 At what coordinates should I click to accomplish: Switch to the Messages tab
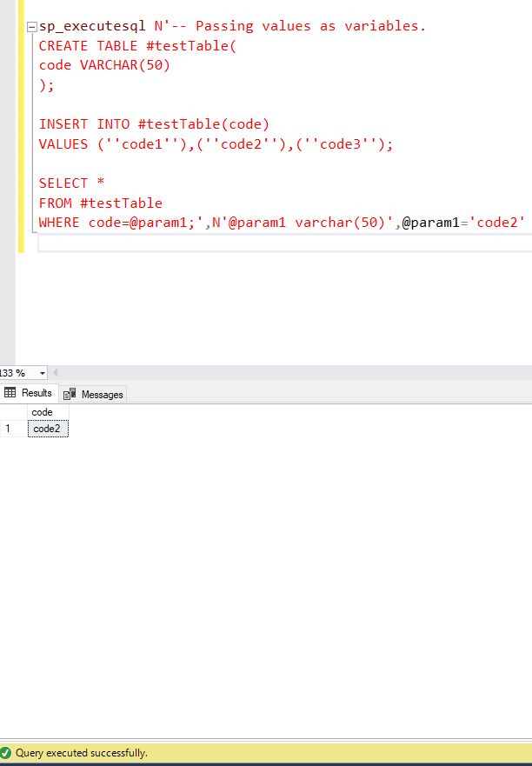click(x=93, y=394)
